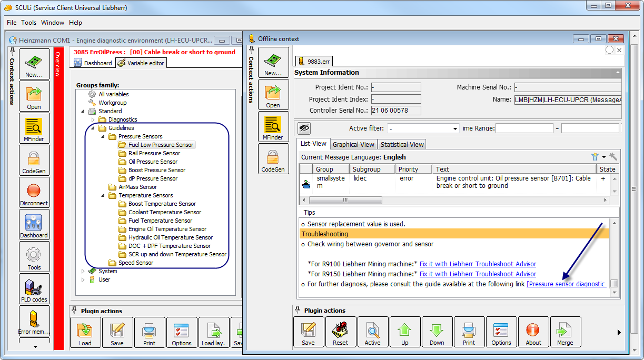Open the Tools menu

click(28, 23)
